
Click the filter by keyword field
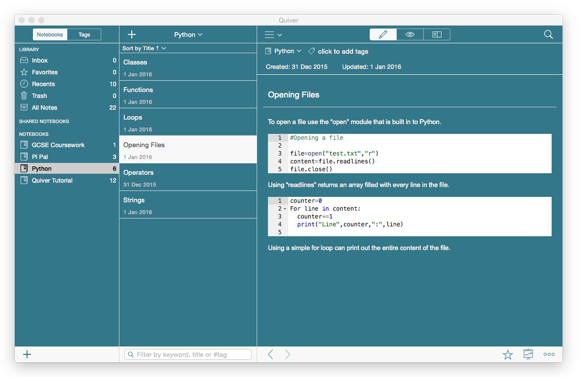point(188,354)
